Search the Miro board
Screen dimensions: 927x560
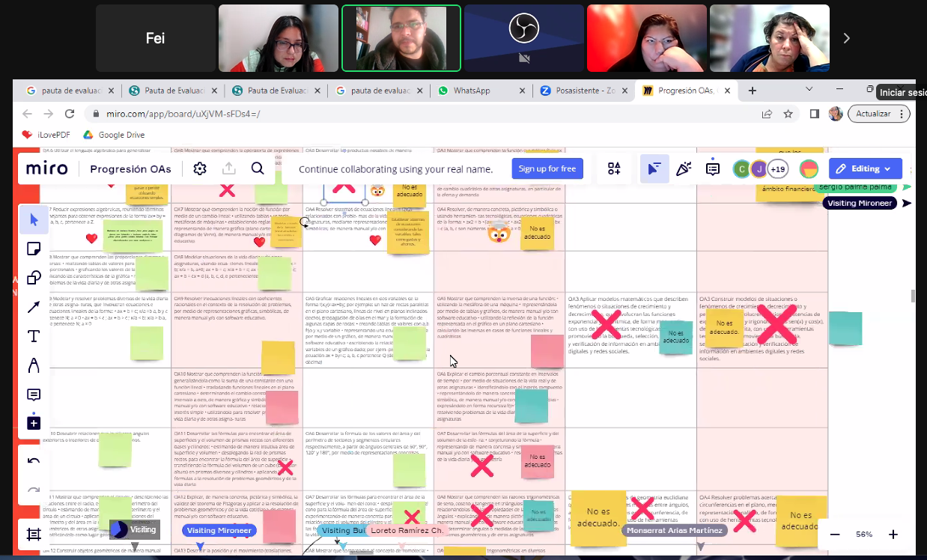(x=258, y=168)
